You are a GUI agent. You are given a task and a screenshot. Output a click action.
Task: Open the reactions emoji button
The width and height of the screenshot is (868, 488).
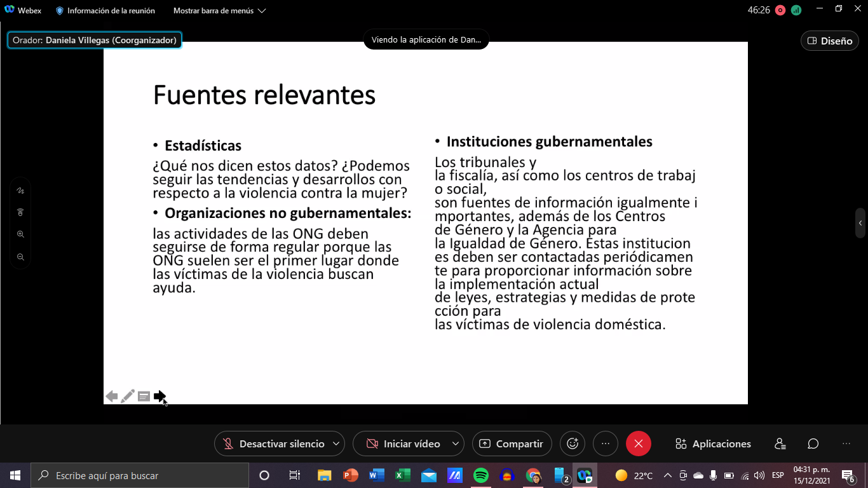tap(572, 444)
